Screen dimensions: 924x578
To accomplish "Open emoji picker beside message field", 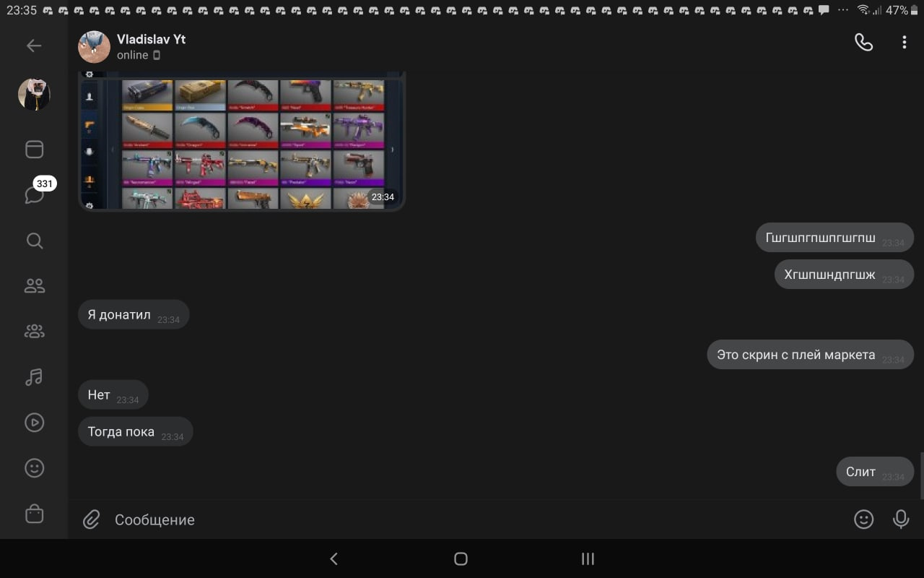I will (x=863, y=519).
